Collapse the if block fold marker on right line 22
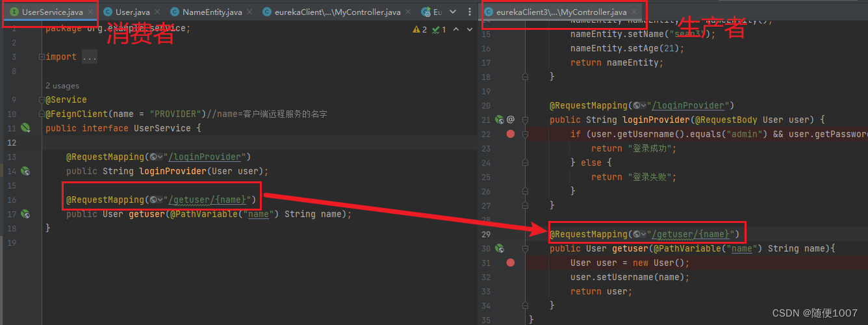This screenshot has height=325, width=868. pyautogui.click(x=525, y=134)
